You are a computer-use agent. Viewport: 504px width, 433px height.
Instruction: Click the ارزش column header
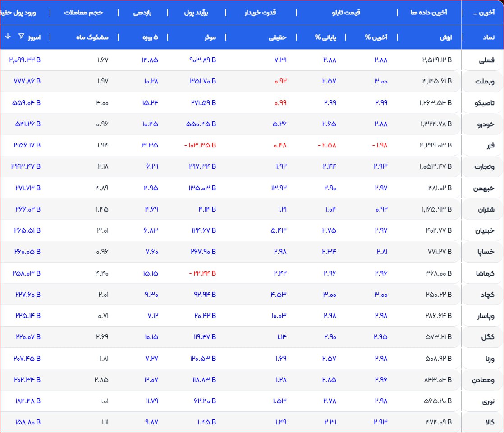coord(445,37)
